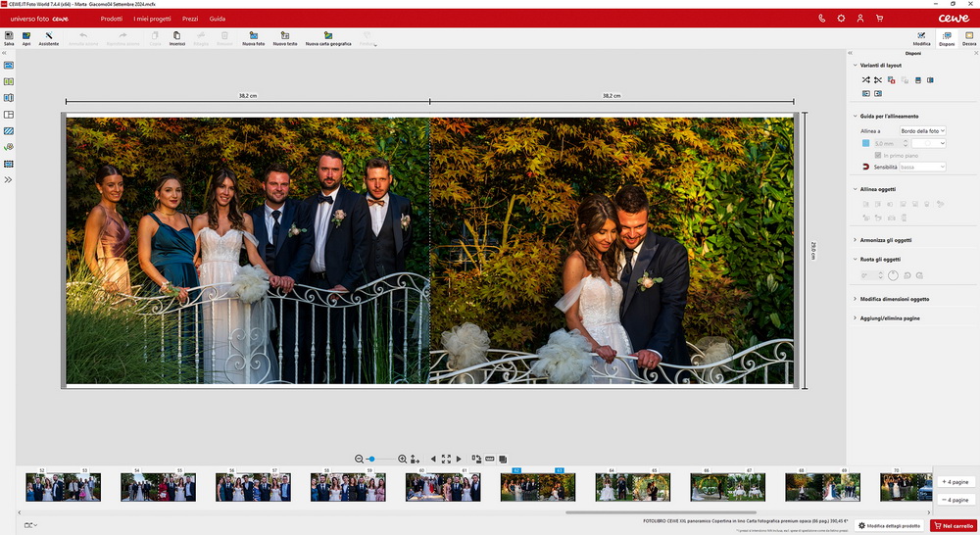Open the photos panel in left sidebar
Viewport: 980px width, 535px height.
(x=9, y=65)
